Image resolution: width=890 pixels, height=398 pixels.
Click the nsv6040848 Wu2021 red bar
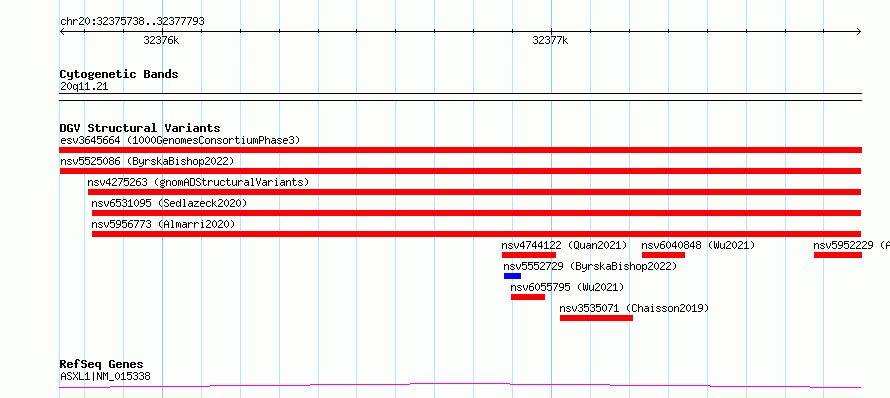tap(663, 255)
